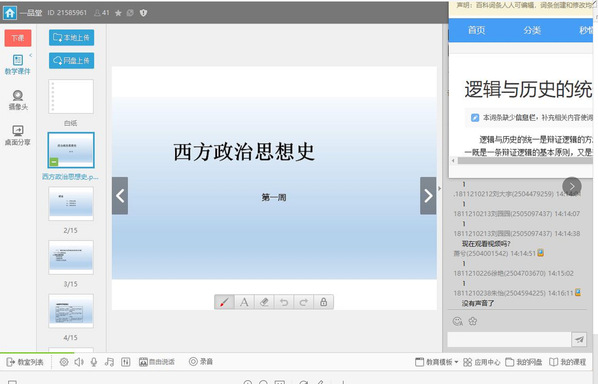Go to previous slide with left arrow
This screenshot has width=598, height=384.
click(120, 196)
